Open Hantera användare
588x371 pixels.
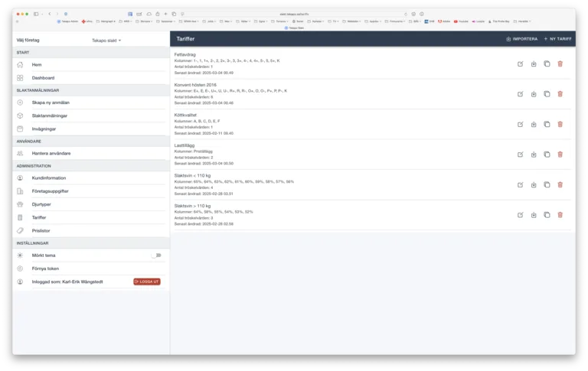91,154
